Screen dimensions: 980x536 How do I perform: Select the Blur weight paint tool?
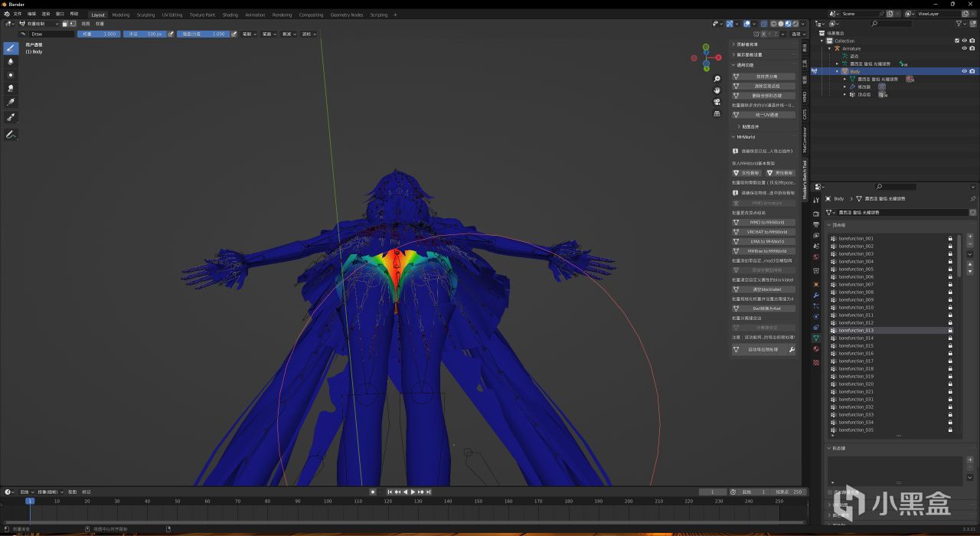[x=11, y=61]
